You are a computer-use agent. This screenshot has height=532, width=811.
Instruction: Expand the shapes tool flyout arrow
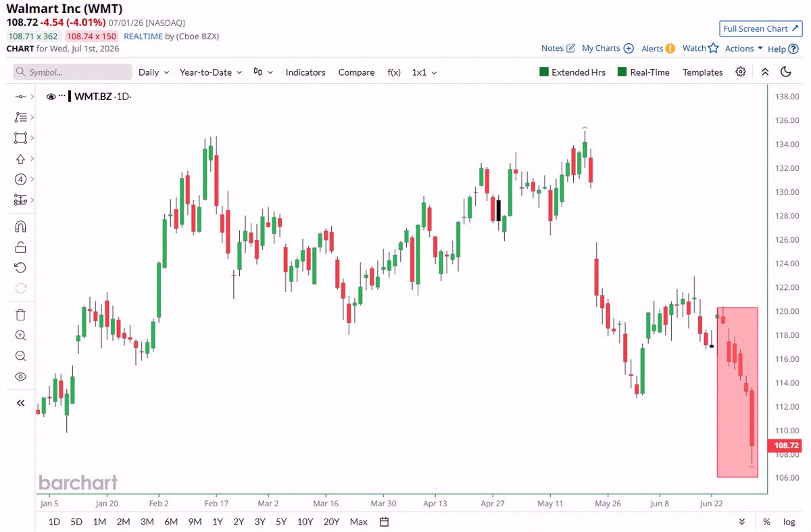tap(32, 138)
